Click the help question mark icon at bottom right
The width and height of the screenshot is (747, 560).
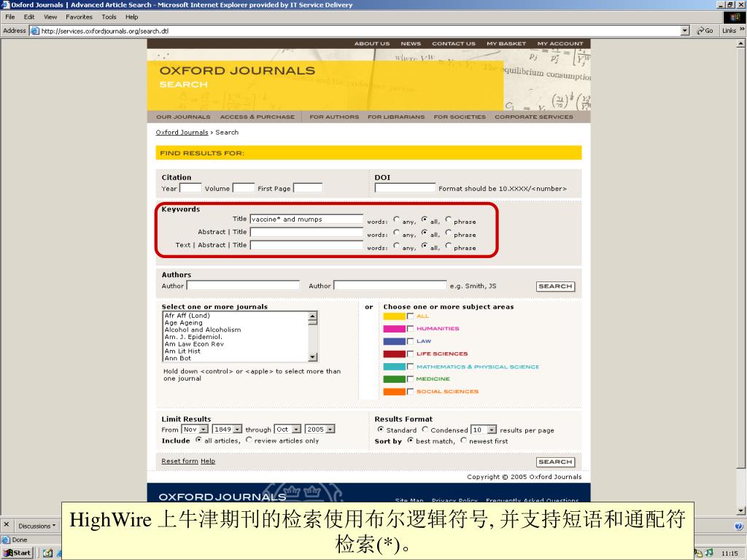point(738,526)
